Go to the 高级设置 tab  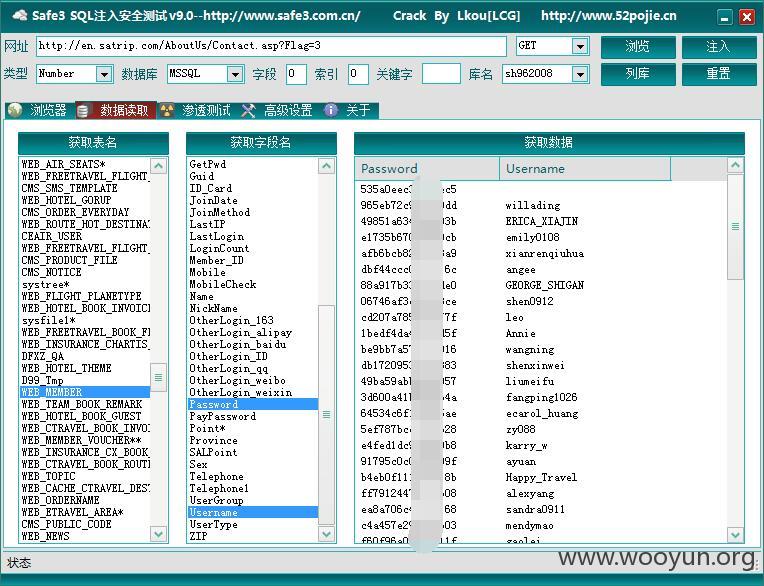pos(278,111)
